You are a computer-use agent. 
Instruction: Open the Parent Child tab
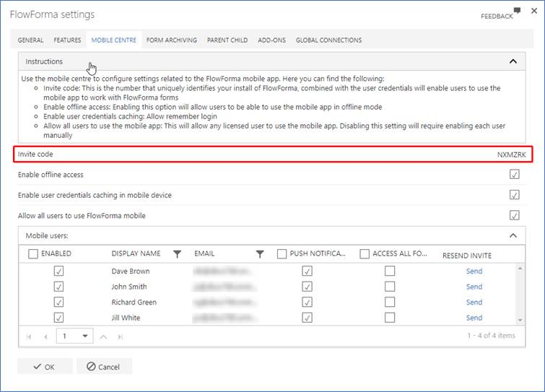click(227, 40)
